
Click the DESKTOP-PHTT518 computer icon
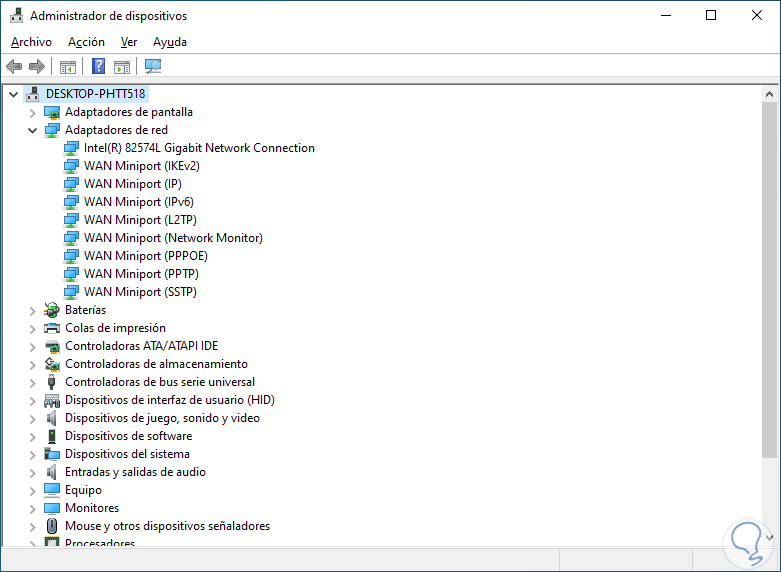(33, 94)
